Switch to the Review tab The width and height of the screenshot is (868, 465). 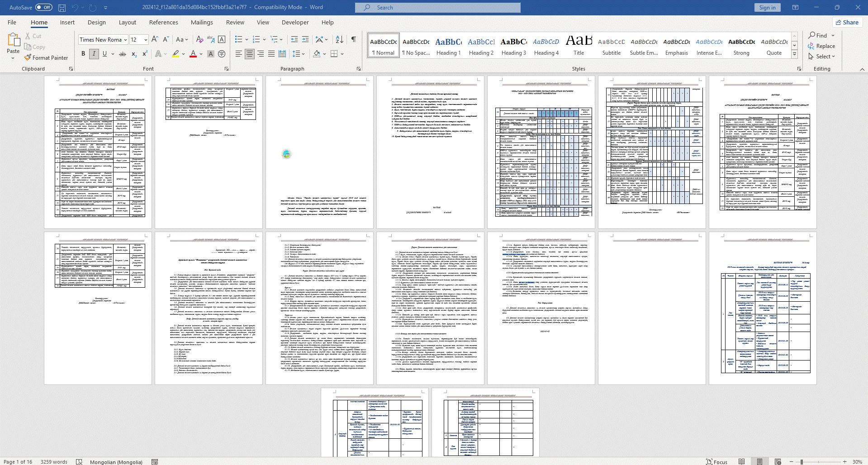click(x=235, y=22)
